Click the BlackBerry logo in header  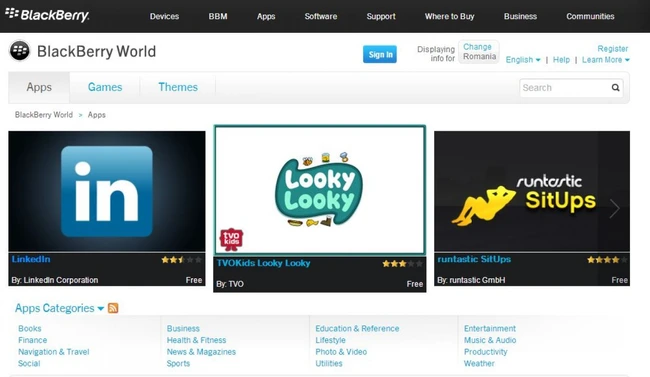pyautogui.click(x=47, y=15)
